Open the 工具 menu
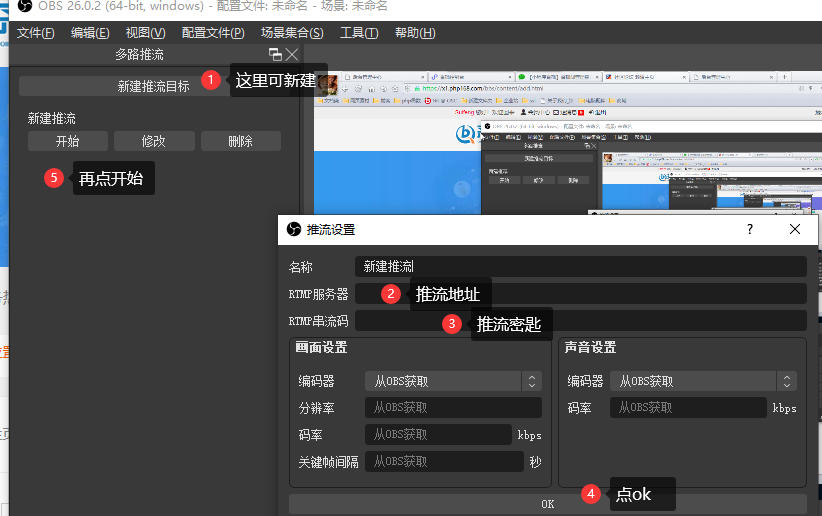The width and height of the screenshot is (822, 516). (359, 33)
